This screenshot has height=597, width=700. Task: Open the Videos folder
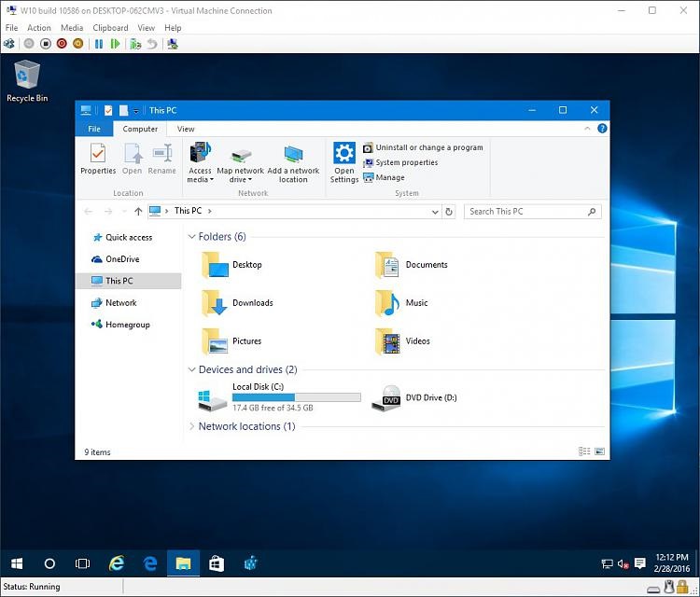pyautogui.click(x=402, y=341)
